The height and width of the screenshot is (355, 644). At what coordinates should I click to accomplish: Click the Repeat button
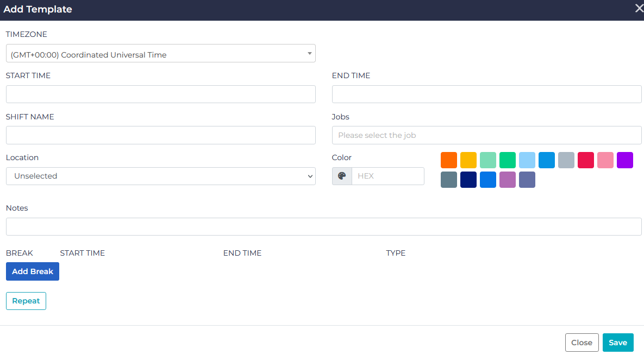(x=26, y=300)
